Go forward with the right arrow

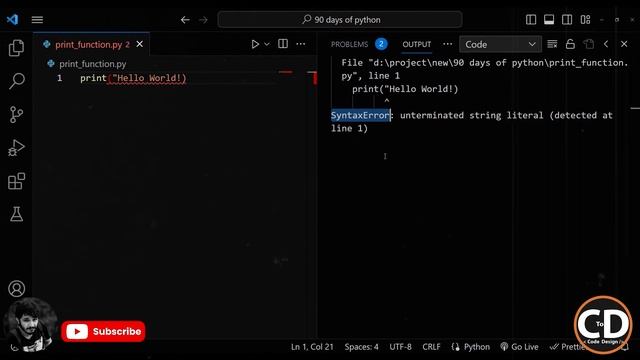(x=203, y=20)
